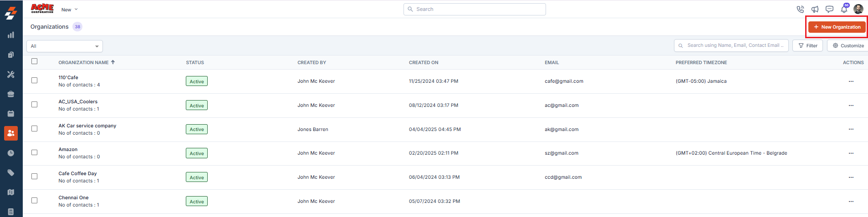Click the Preferred Timezone column header
Viewport: 868px width, 217px height.
pyautogui.click(x=701, y=62)
